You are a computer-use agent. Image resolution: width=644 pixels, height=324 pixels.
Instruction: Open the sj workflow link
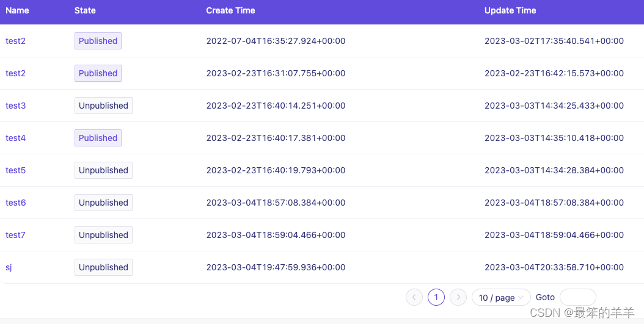[x=9, y=267]
